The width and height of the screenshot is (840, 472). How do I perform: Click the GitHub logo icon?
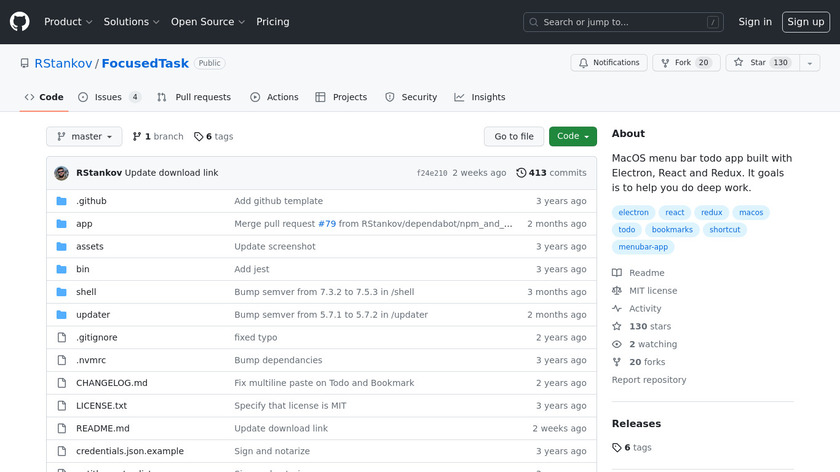(20, 21)
